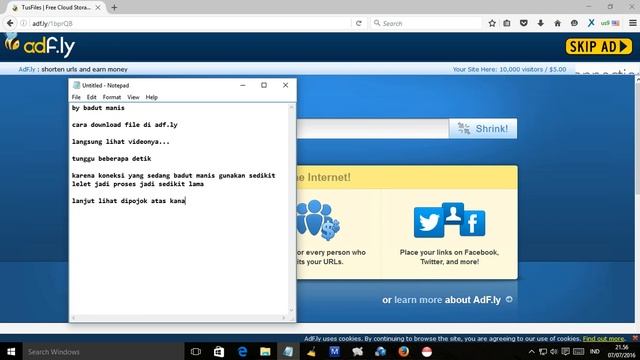Screen dimensions: 640x360
Task: Click the 'Find out more' cookies link
Action: [603, 339]
